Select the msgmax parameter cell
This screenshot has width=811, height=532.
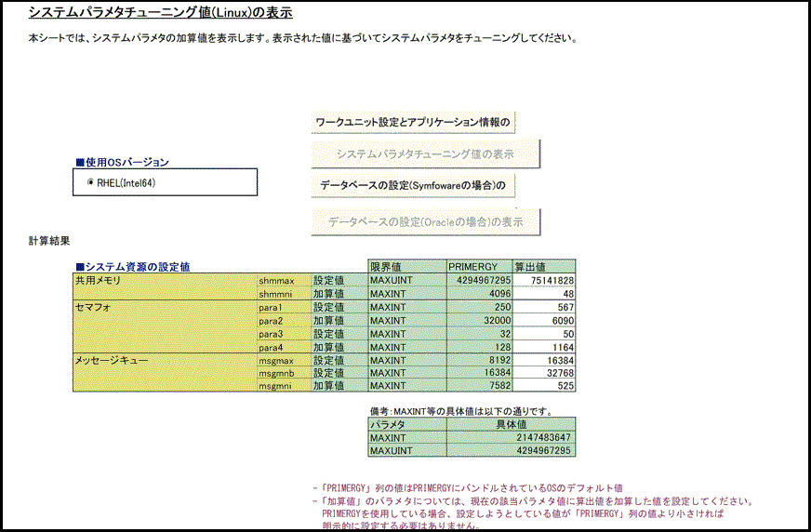pyautogui.click(x=284, y=360)
